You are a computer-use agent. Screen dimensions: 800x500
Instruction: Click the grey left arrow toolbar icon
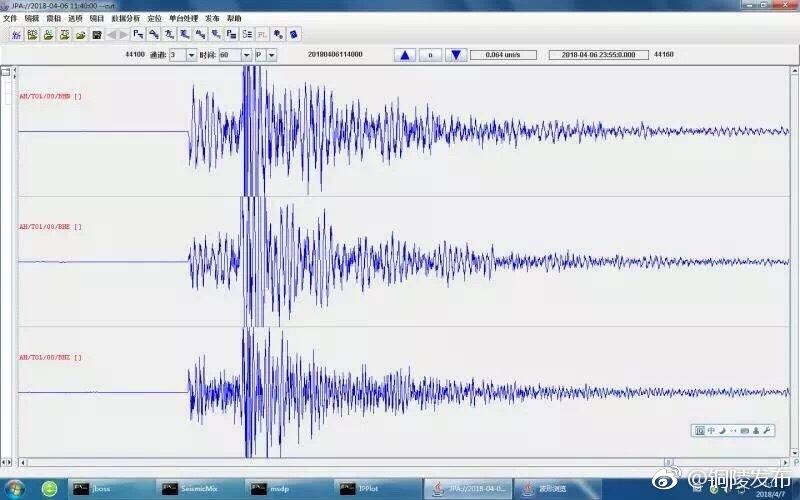coord(111,34)
